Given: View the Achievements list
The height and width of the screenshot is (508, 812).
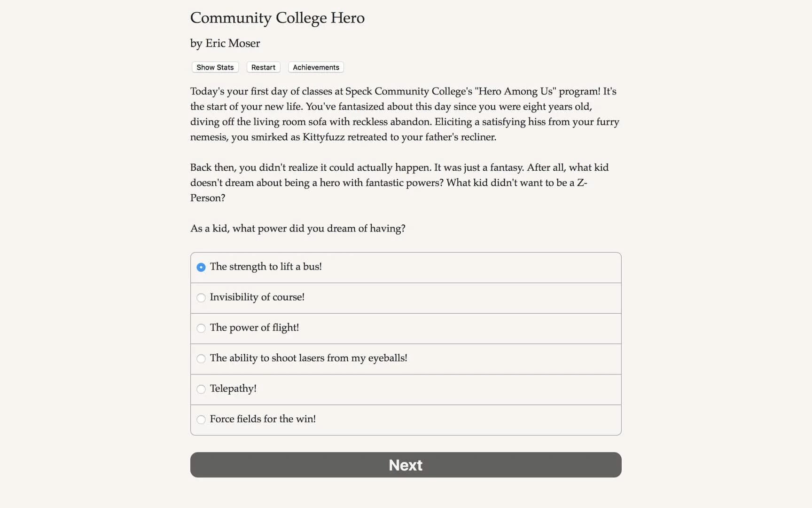Looking at the screenshot, I should pos(315,67).
